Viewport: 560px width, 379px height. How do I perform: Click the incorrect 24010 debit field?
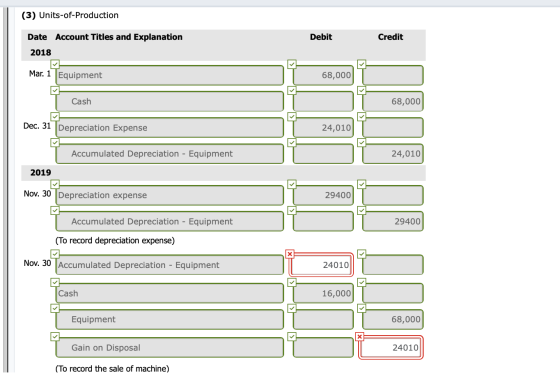321,265
